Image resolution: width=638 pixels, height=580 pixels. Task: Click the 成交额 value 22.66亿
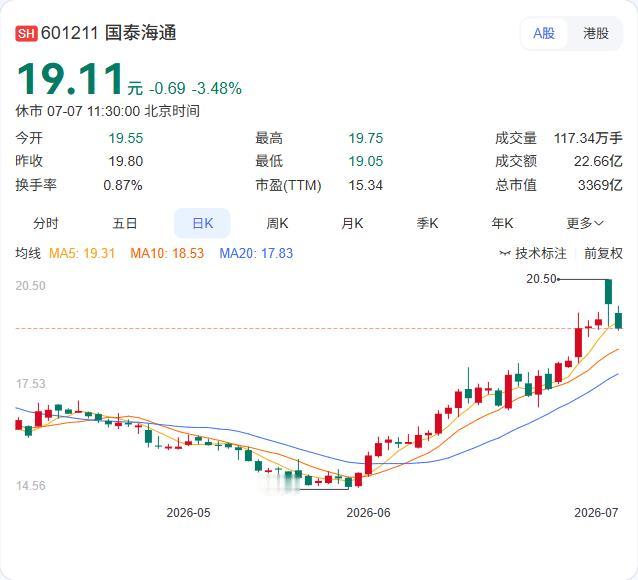[x=598, y=162]
